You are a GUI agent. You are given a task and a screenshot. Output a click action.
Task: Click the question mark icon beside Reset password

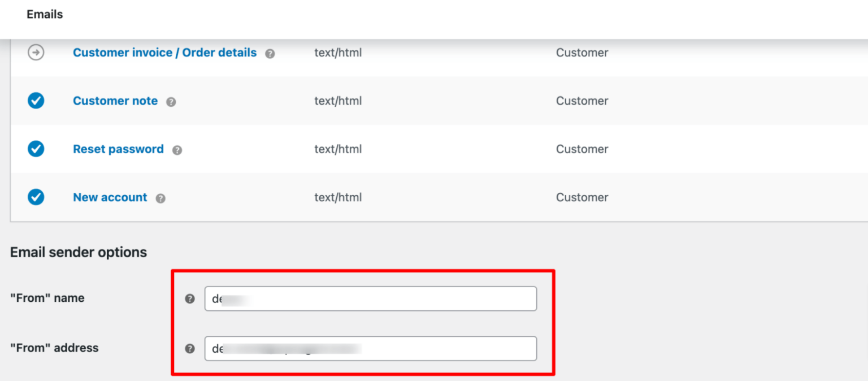177,150
